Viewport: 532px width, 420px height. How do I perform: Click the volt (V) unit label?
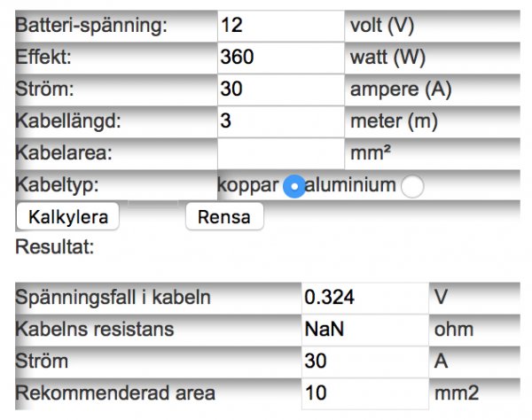click(382, 26)
